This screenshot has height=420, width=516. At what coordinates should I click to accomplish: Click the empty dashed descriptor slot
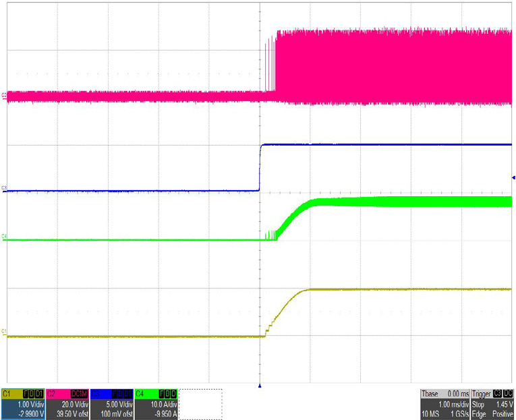pyautogui.click(x=200, y=404)
